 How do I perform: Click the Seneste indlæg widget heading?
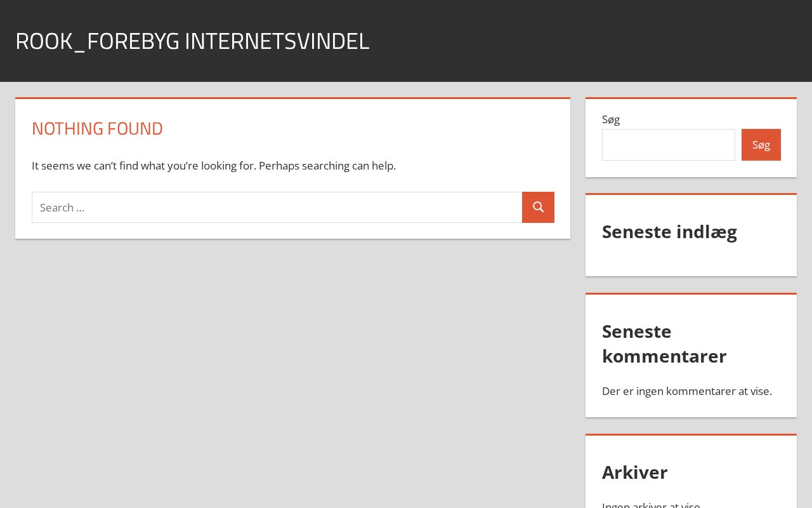click(x=669, y=232)
